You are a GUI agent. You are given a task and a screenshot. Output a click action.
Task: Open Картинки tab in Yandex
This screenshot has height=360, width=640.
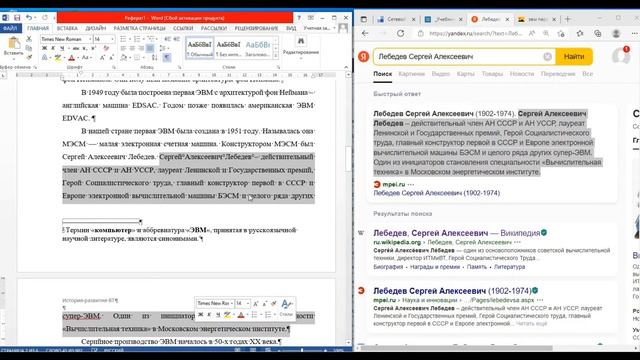pyautogui.click(x=411, y=74)
